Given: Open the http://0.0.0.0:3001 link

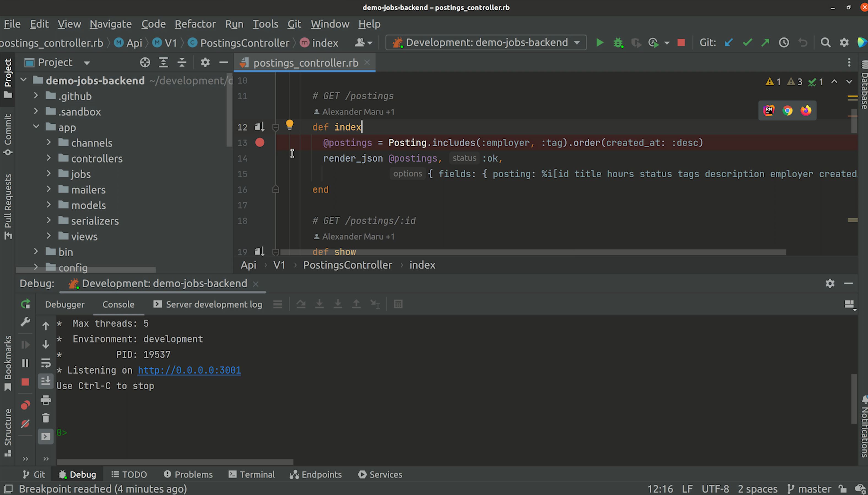Looking at the screenshot, I should [189, 370].
